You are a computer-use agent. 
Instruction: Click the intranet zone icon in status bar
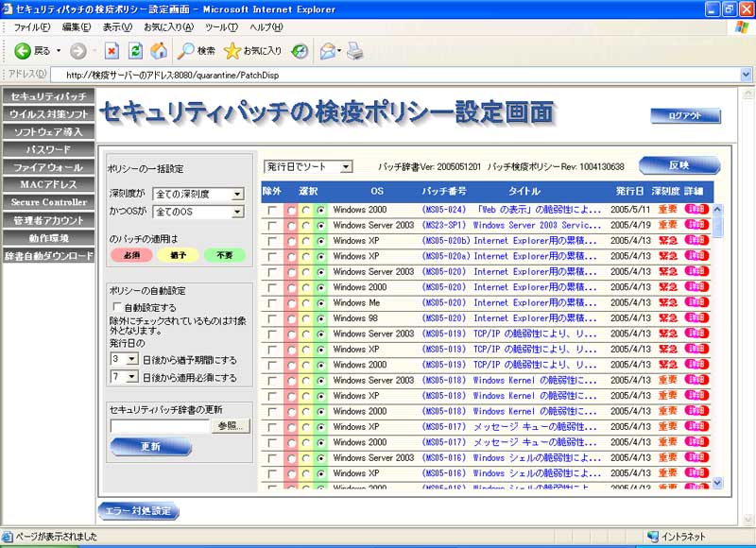coord(653,537)
